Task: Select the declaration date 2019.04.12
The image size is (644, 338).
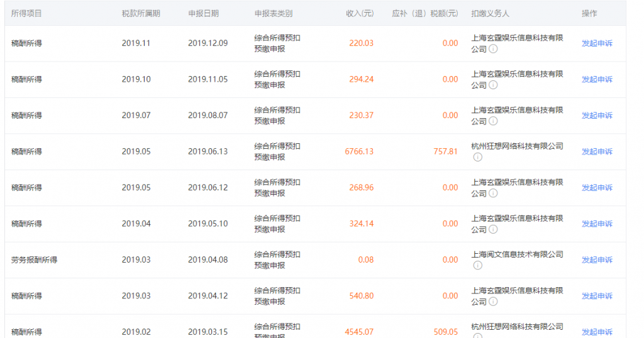Action: 208,296
